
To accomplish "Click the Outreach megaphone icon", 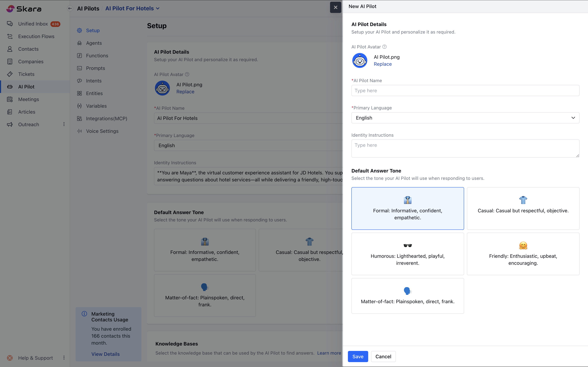I will [10, 124].
